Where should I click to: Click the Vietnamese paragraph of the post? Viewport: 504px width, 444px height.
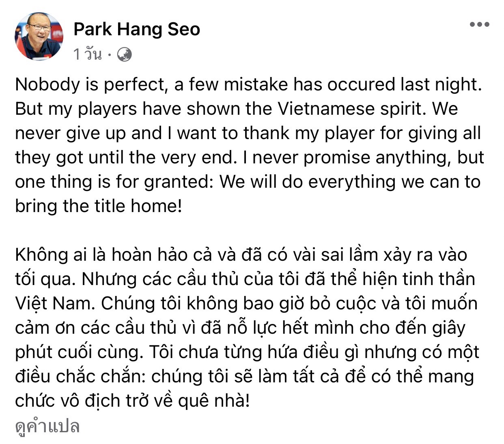pos(247,328)
